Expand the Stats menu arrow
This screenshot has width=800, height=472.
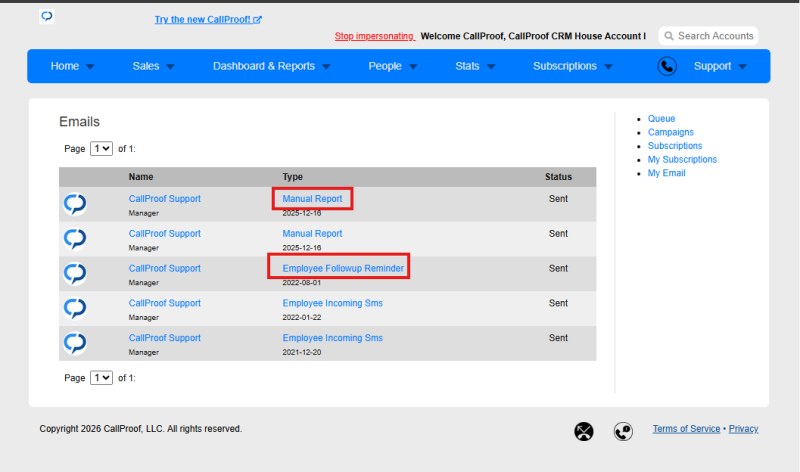[491, 67]
